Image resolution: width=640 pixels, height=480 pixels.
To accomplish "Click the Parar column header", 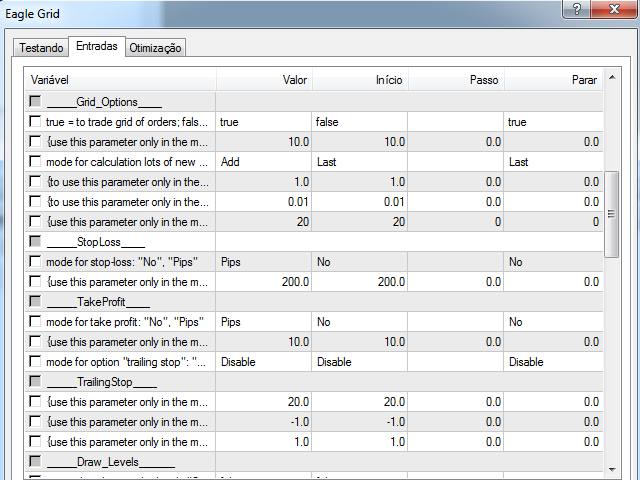I will [x=553, y=80].
